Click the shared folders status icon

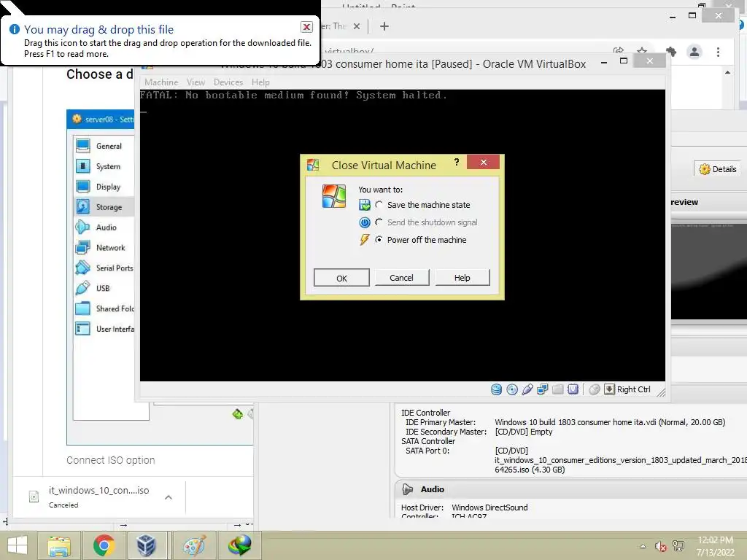coord(558,389)
